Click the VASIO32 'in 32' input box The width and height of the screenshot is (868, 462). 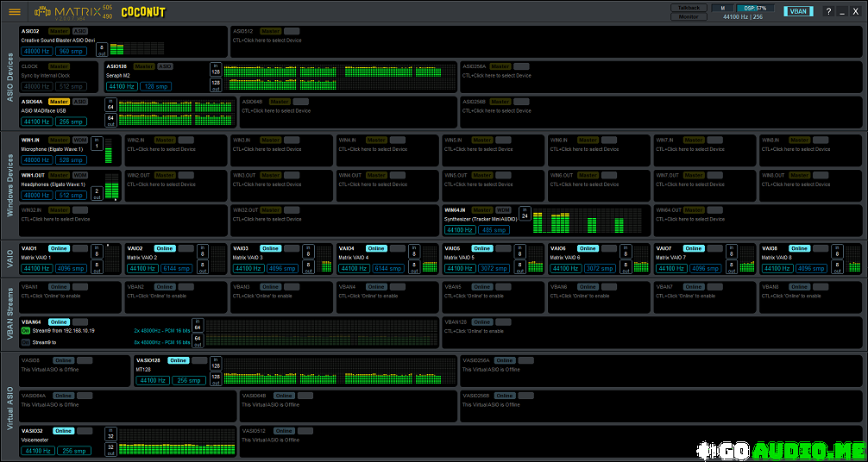coord(110,434)
